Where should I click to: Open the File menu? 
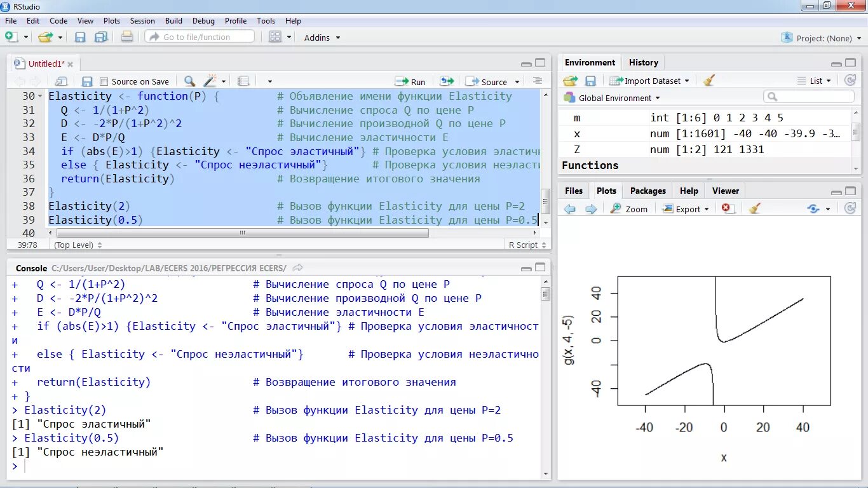click(x=11, y=21)
